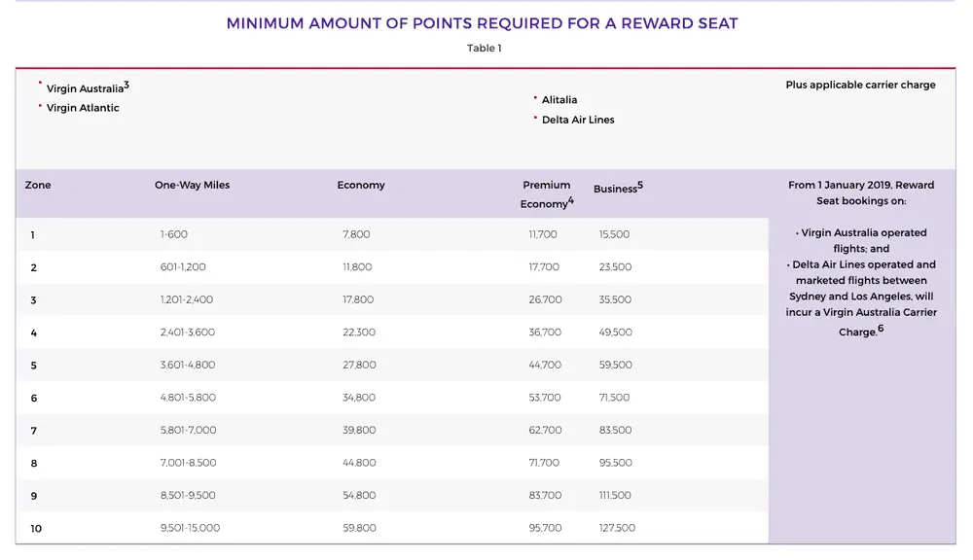
Task: Click the Alitalia airline entry
Action: click(559, 100)
